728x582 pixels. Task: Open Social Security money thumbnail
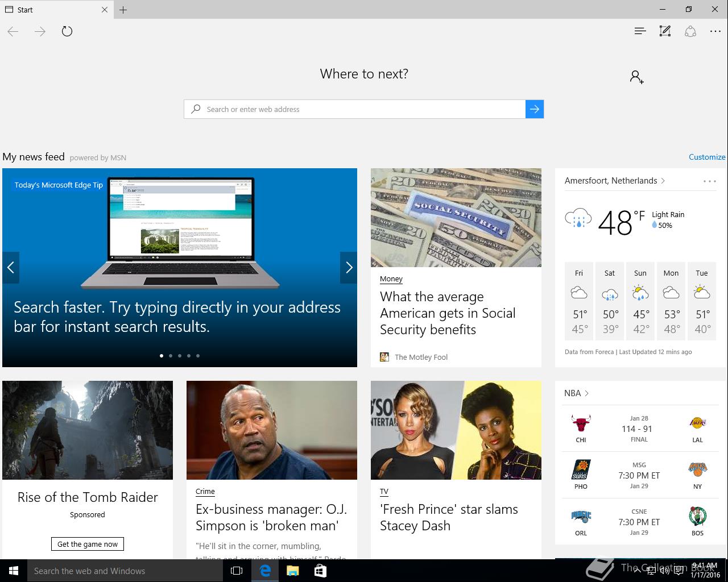[x=456, y=218]
